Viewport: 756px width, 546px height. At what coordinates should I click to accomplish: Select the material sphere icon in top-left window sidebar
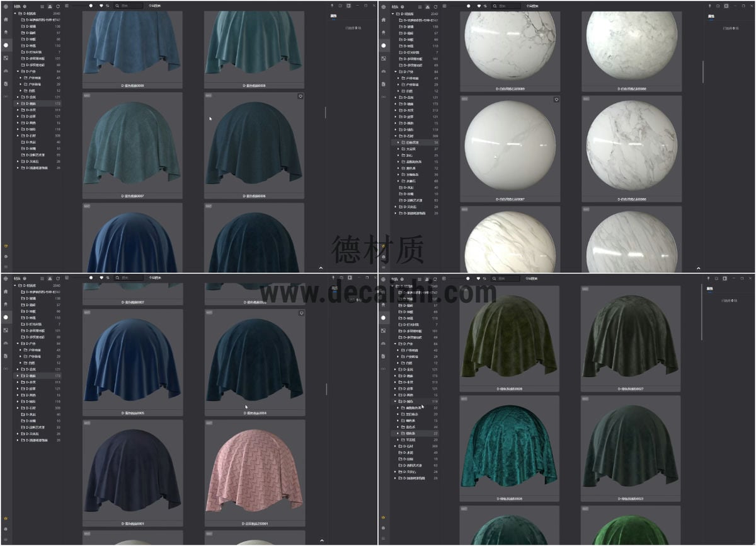pos(6,45)
